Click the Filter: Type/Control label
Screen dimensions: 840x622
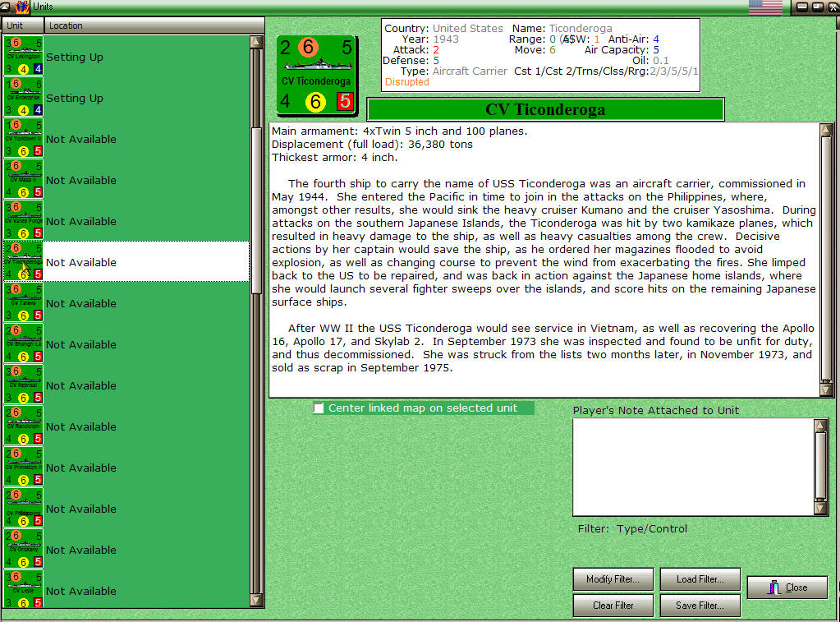tap(632, 528)
